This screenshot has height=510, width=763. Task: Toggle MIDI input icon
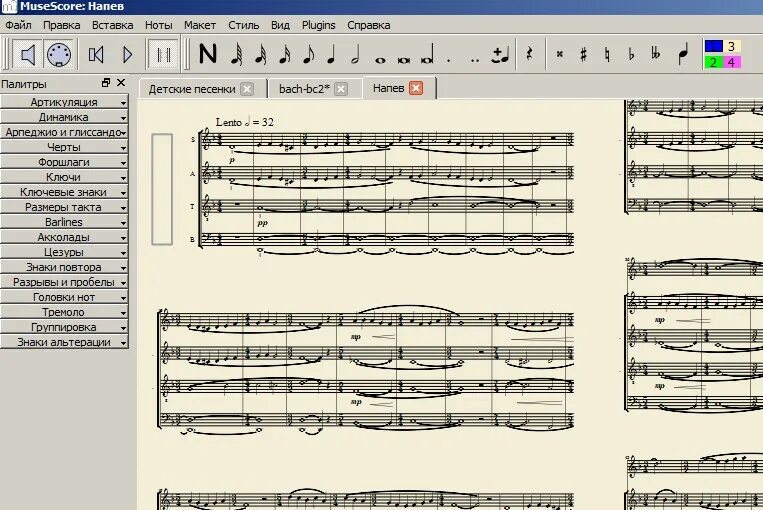[x=59, y=54]
